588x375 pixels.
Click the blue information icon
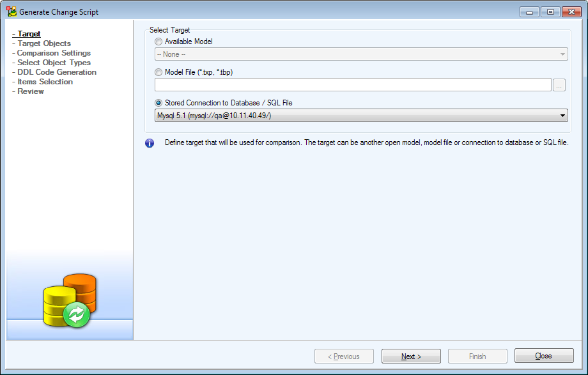point(150,143)
